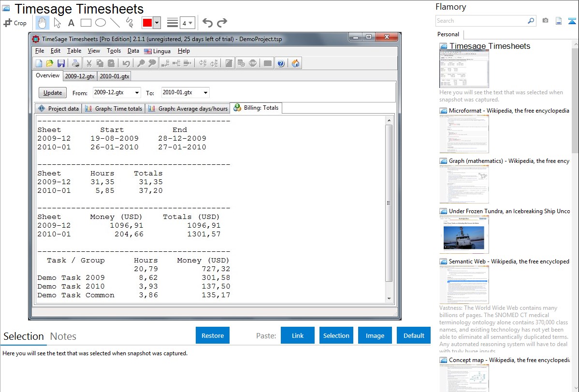Cut with the scissors icon
The width and height of the screenshot is (579, 392).
pos(89,63)
